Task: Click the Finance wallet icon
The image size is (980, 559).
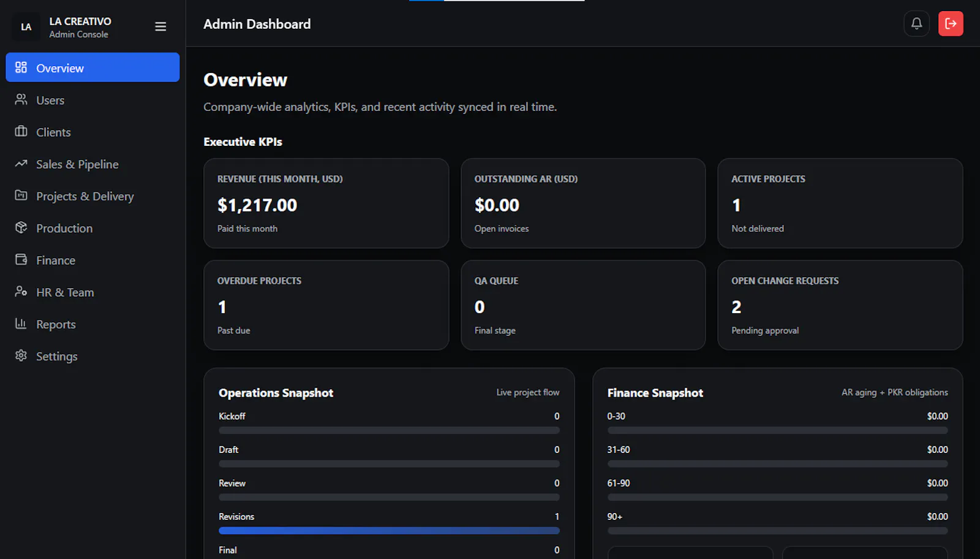Action: [x=21, y=259]
